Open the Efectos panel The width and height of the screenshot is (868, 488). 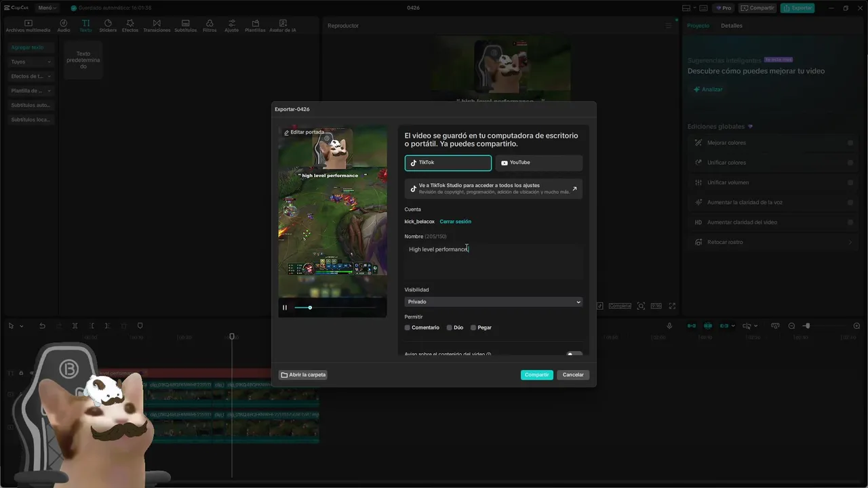(130, 26)
